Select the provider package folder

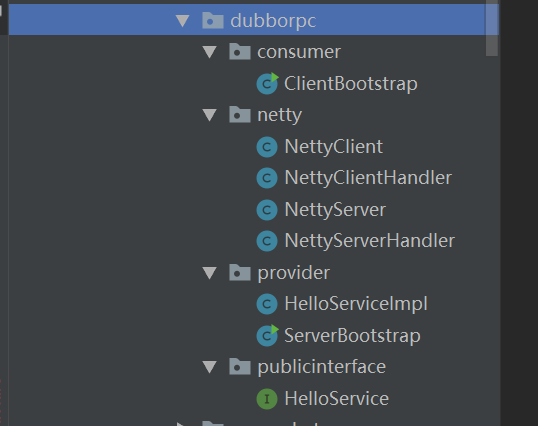(x=294, y=273)
